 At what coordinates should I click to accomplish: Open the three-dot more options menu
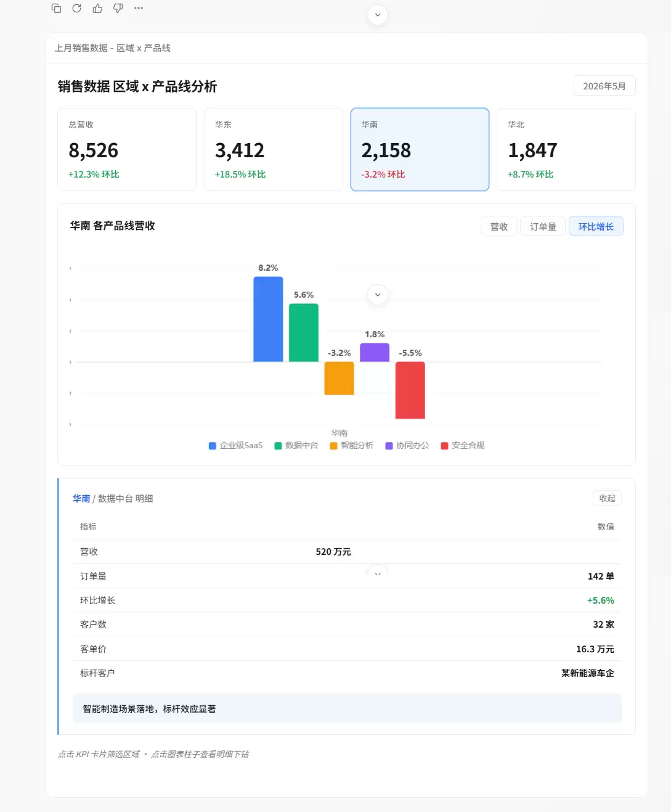click(x=139, y=8)
